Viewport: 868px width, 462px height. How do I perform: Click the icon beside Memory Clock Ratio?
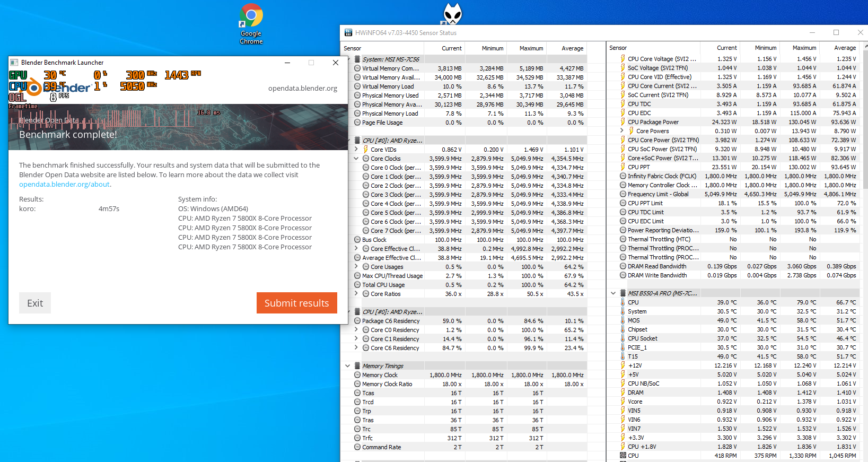point(357,384)
